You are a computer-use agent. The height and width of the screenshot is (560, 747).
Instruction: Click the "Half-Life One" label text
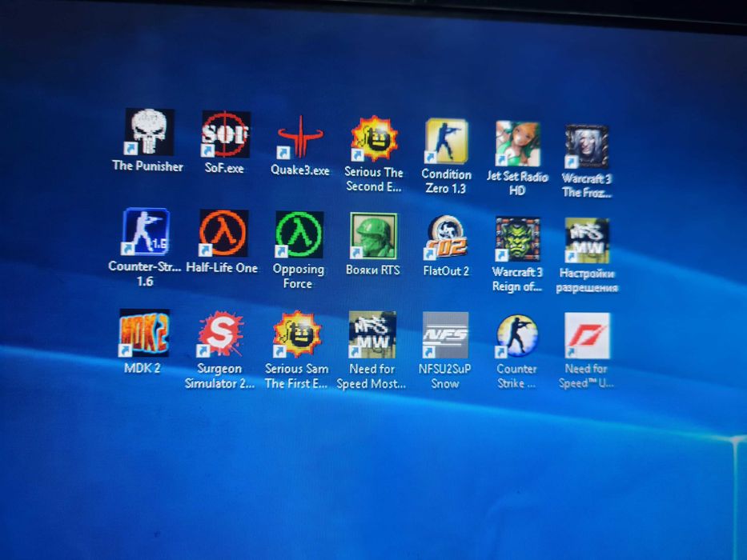pyautogui.click(x=222, y=268)
